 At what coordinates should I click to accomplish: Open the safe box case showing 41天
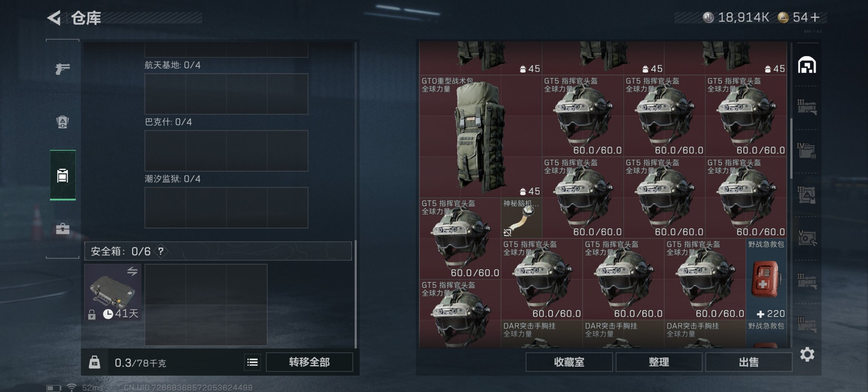coord(113,292)
